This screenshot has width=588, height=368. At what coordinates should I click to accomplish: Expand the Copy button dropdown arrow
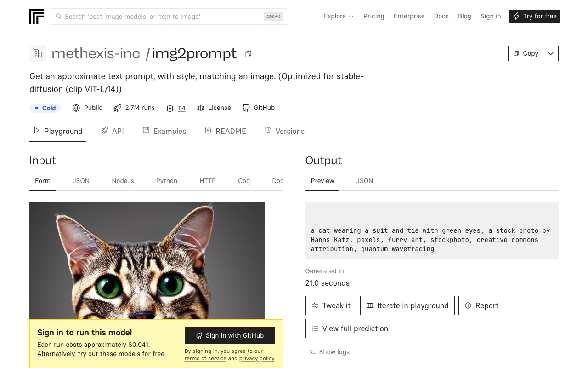pyautogui.click(x=551, y=53)
